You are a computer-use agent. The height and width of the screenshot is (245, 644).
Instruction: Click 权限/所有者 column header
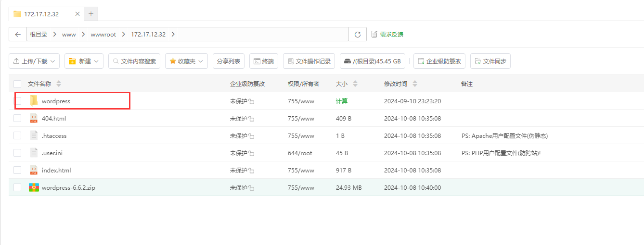click(303, 84)
